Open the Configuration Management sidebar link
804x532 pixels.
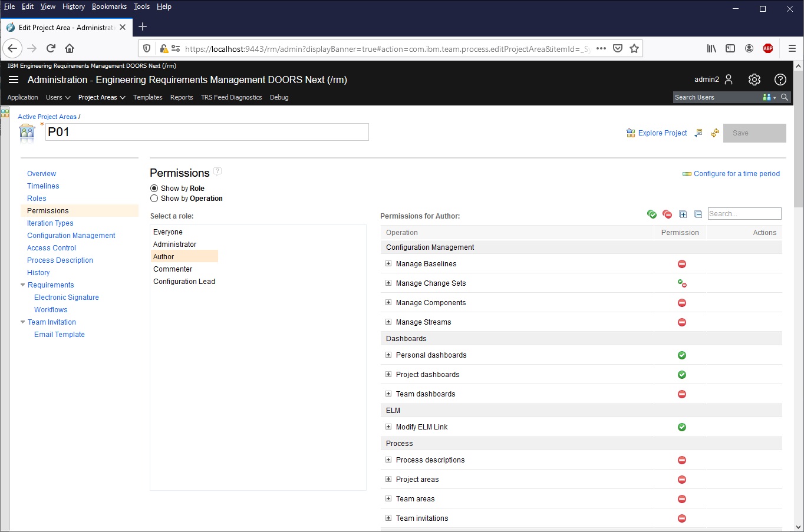(71, 236)
